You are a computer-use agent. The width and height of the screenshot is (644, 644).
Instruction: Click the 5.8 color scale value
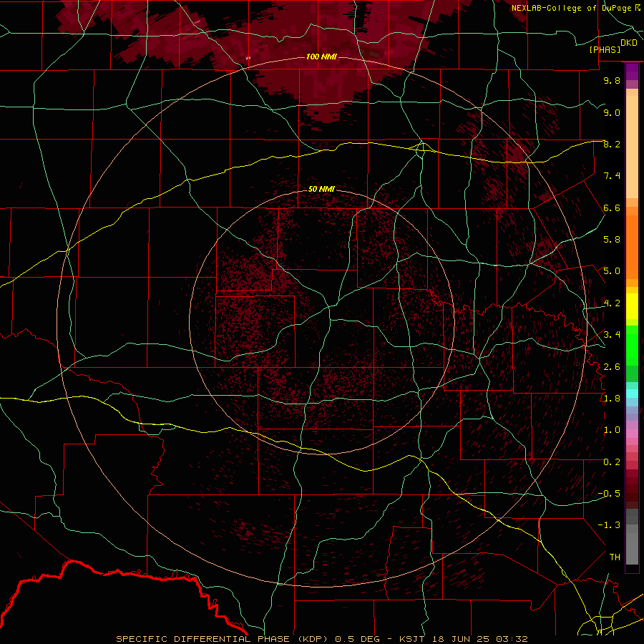(612, 240)
